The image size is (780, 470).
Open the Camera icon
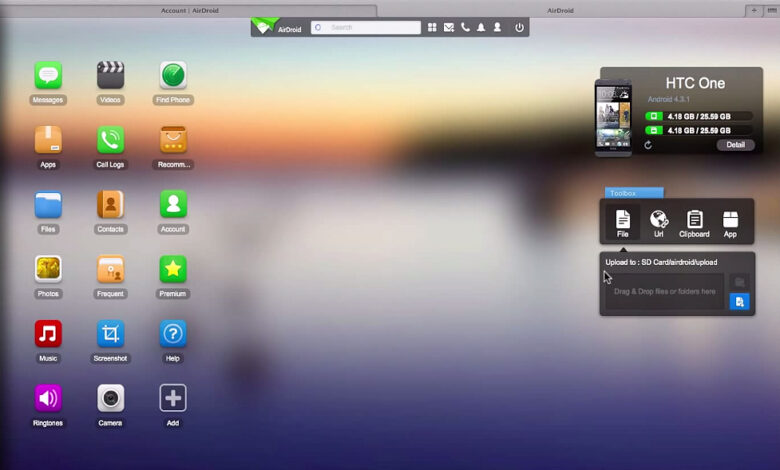(110, 398)
